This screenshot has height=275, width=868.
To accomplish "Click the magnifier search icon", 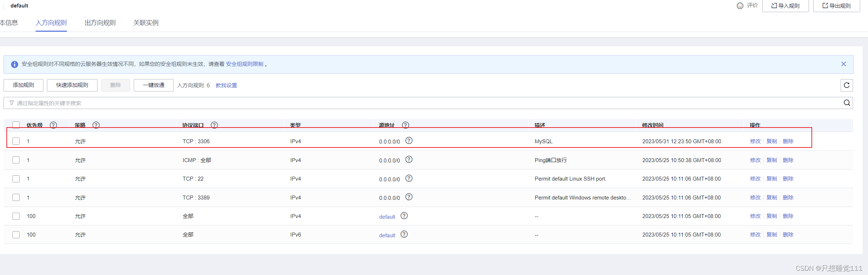I will (847, 103).
